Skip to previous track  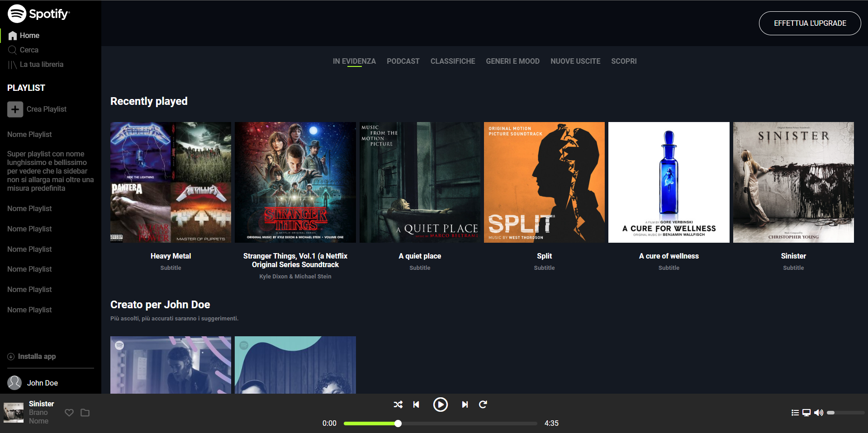pos(416,405)
